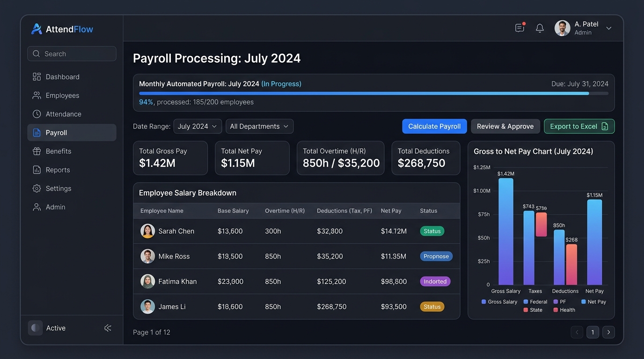The height and width of the screenshot is (359, 644).
Task: Click the Employees people icon in sidebar
Action: click(37, 95)
